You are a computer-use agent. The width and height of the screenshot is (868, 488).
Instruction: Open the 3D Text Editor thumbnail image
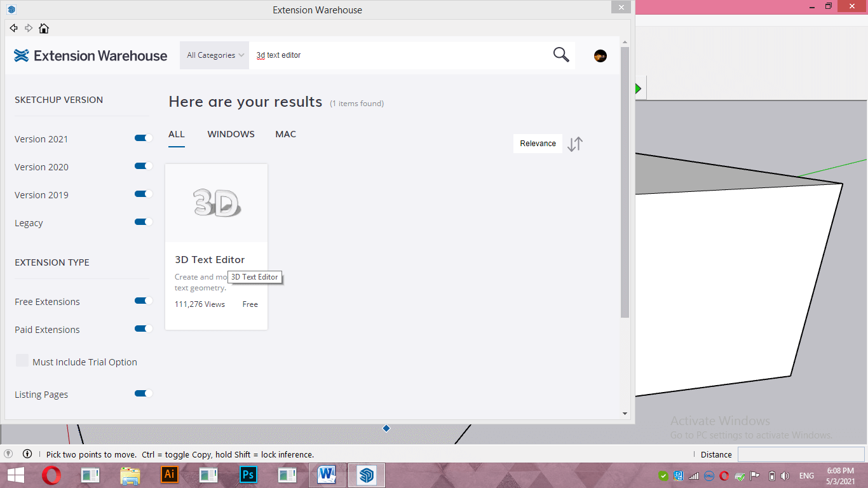tap(216, 203)
